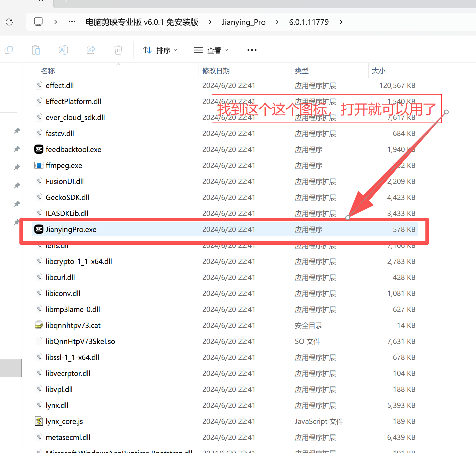The height and width of the screenshot is (453, 476).
Task: Open the 排序 sort dropdown
Action: tap(160, 50)
